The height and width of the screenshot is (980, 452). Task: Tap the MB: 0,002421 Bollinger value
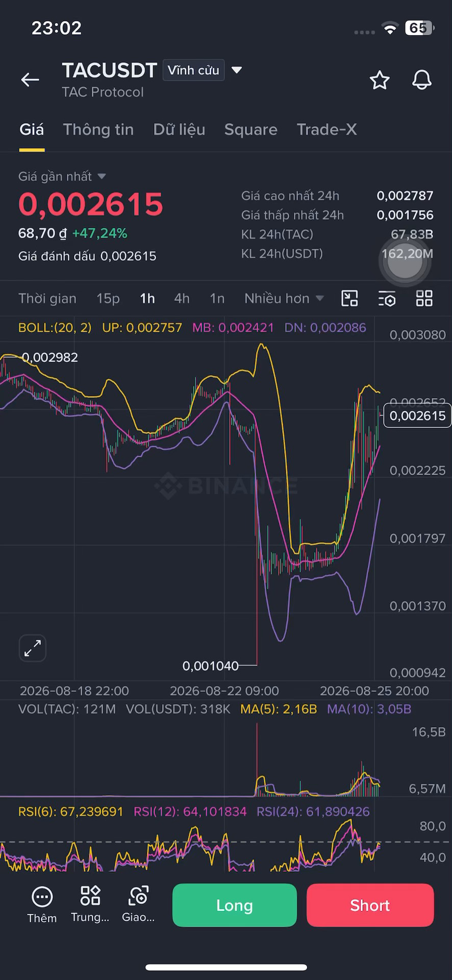[233, 328]
